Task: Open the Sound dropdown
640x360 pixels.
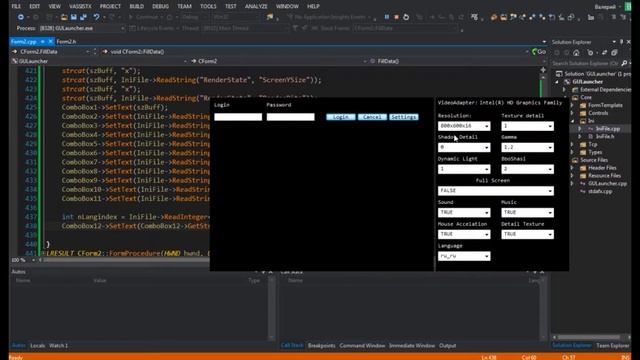Action: point(464,212)
